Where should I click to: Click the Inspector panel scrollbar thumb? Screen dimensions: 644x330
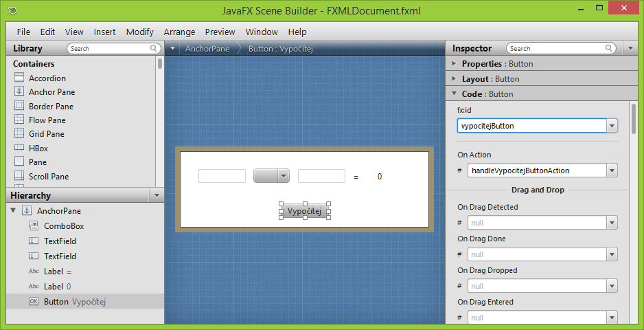point(634,120)
